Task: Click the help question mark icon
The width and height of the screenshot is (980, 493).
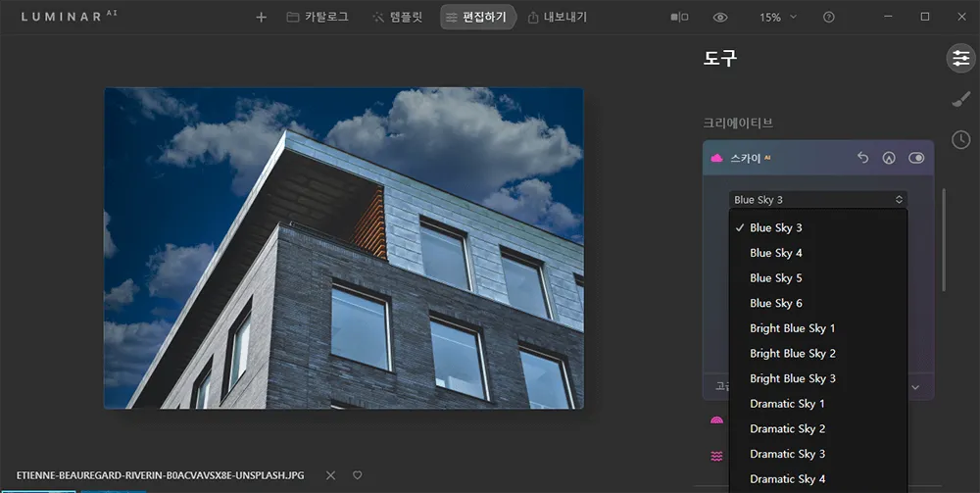Action: (829, 18)
